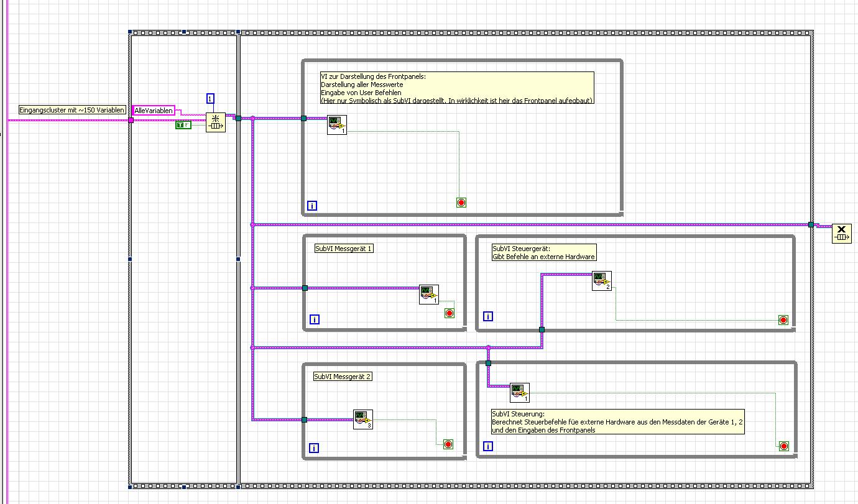Click the blue numeric constant 1

(210, 98)
